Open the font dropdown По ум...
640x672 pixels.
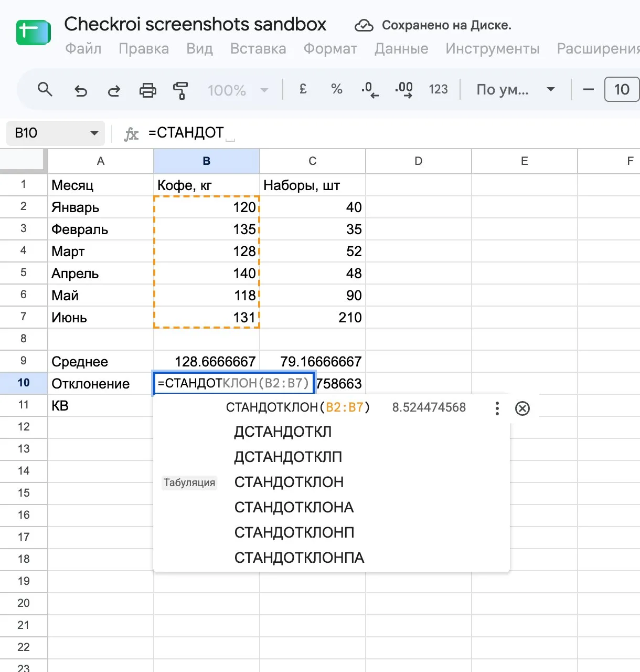click(516, 90)
